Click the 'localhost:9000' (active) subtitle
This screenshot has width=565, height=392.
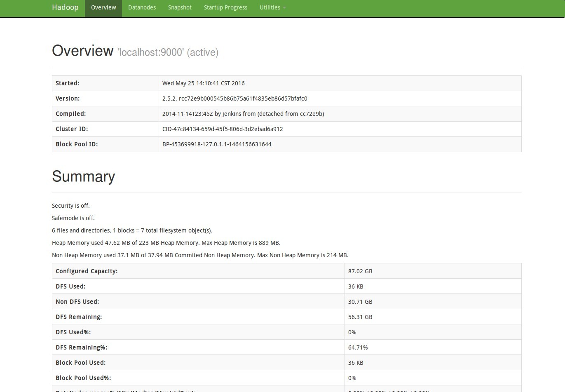click(168, 52)
